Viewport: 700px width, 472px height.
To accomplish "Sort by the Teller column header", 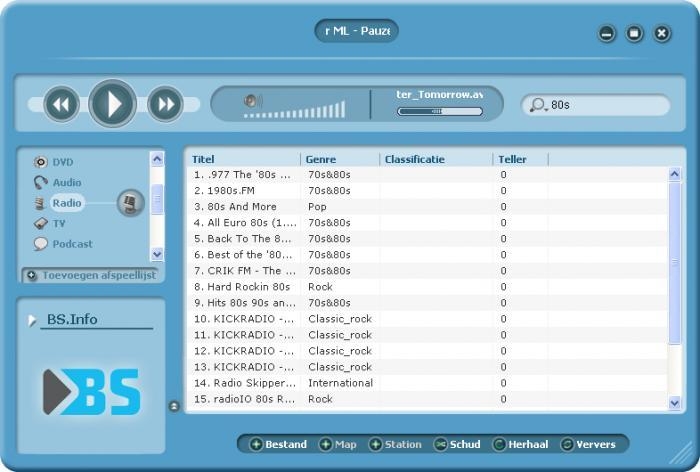I will coord(521,159).
